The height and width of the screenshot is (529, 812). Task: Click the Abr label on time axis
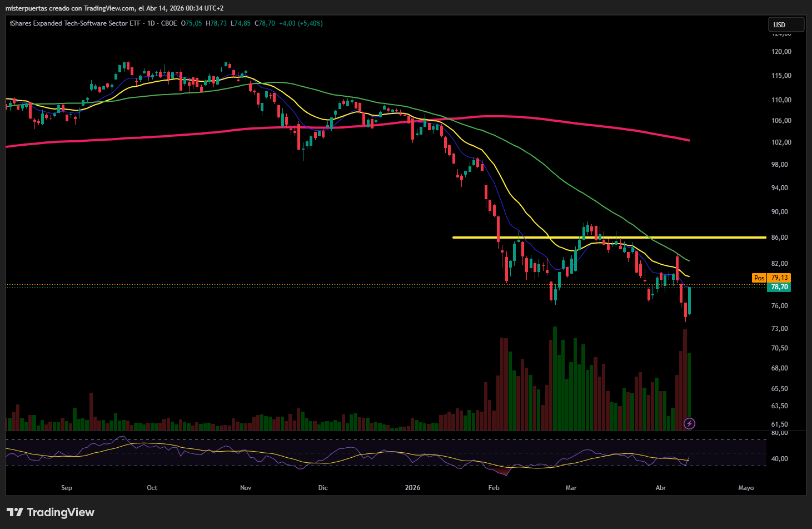661,488
